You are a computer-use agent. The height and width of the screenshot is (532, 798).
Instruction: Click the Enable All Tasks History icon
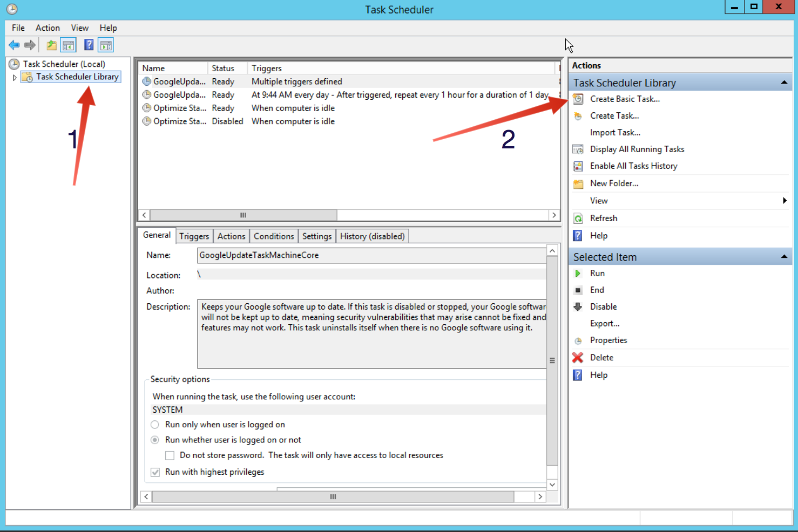click(x=578, y=166)
